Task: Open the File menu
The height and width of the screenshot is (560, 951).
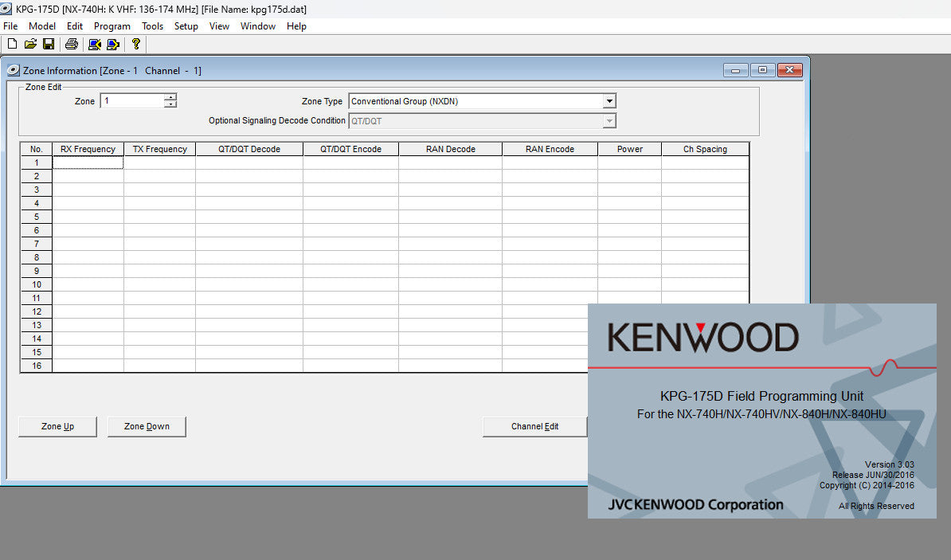Action: tap(10, 26)
